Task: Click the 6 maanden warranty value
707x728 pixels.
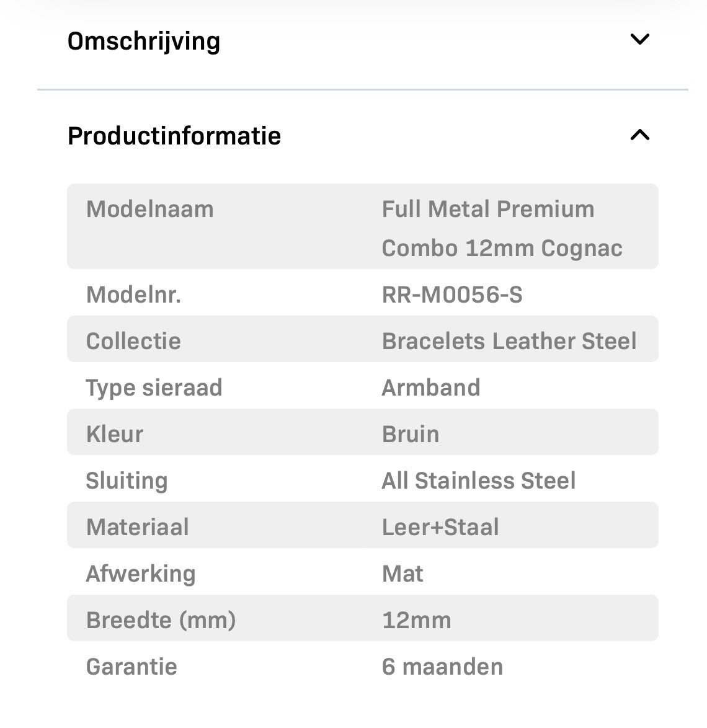Action: pos(442,667)
